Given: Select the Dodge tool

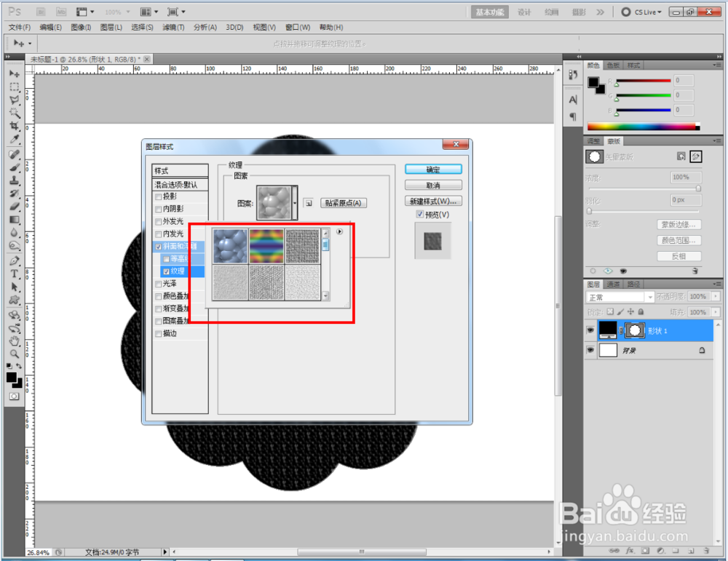Looking at the screenshot, I should click(x=15, y=245).
